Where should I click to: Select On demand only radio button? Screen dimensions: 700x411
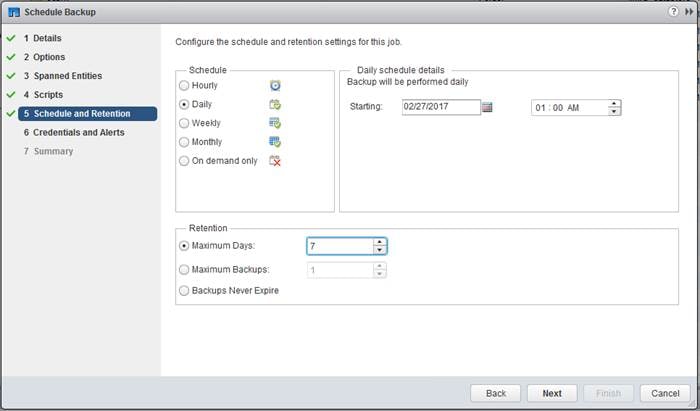[x=183, y=161]
